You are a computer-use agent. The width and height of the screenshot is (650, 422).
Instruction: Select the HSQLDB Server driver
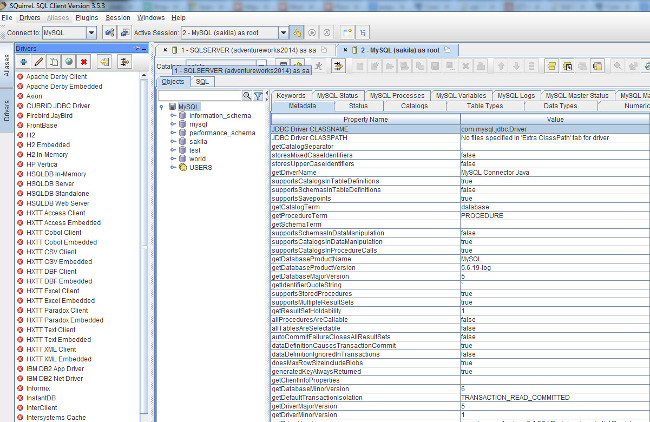[x=50, y=184]
